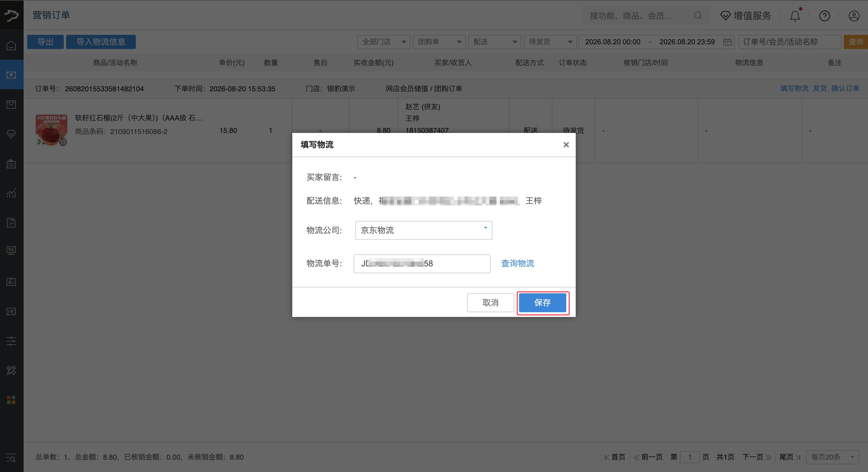Click 保存 to save logistics info

tap(543, 303)
